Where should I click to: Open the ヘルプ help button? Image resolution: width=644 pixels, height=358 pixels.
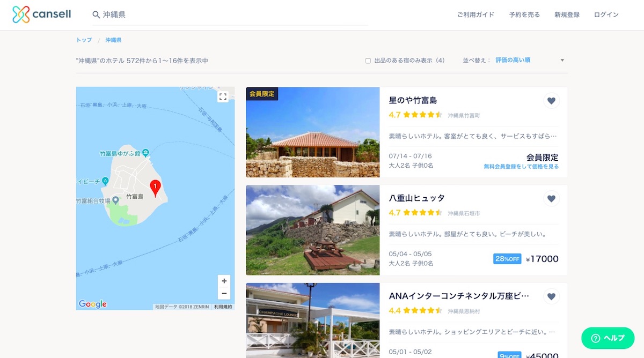click(608, 338)
